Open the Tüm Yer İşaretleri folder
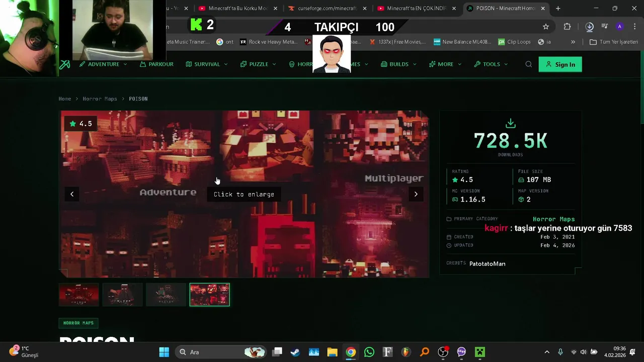This screenshot has width=644, height=362. [613, 42]
